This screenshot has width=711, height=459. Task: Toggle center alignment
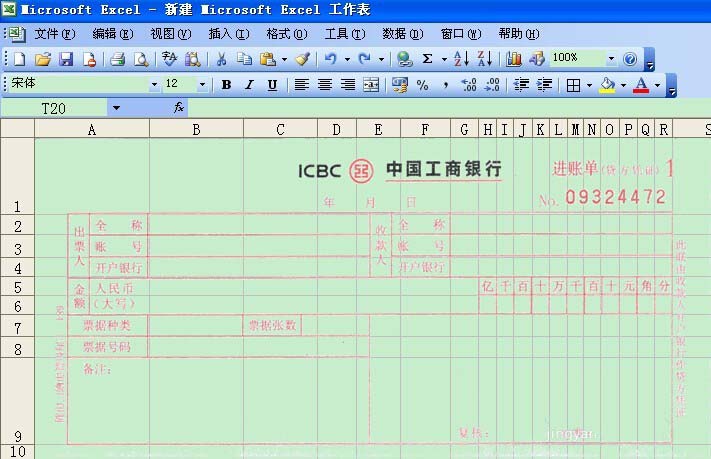point(325,85)
